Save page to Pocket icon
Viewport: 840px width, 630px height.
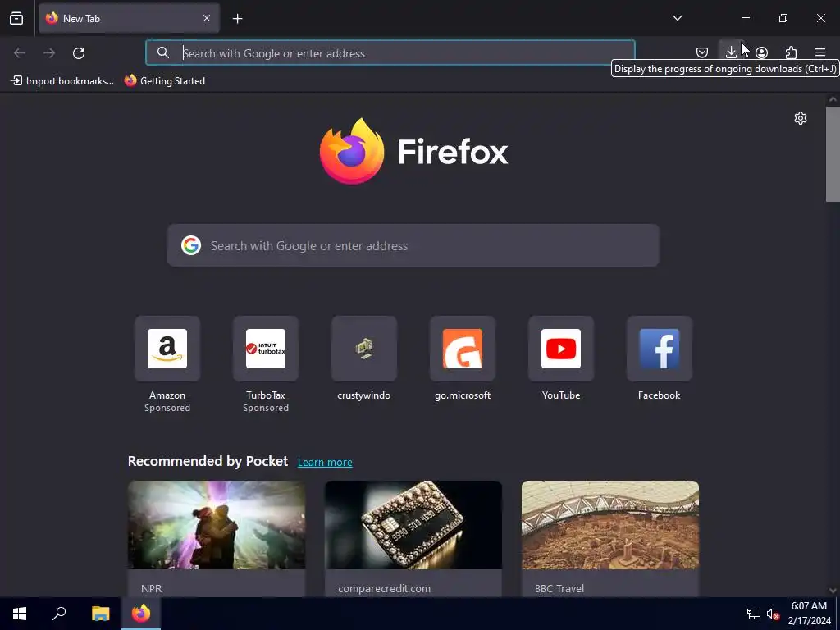(702, 52)
